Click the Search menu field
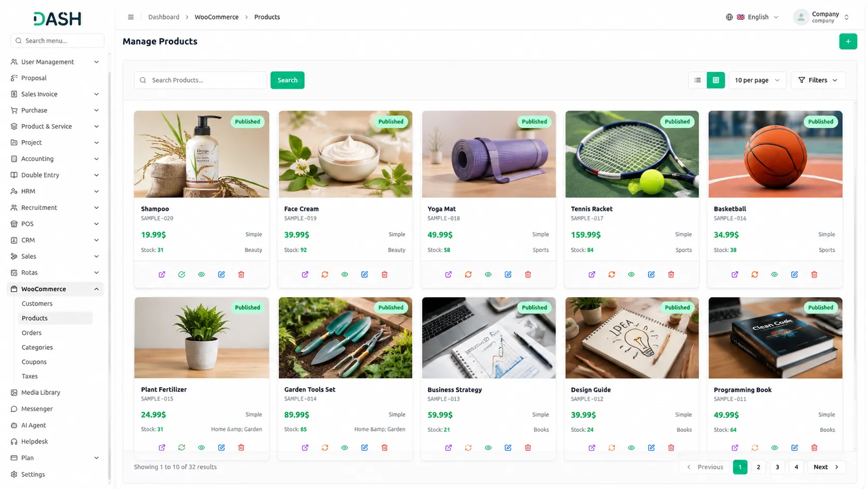Viewport: 868px width, 489px height. coord(57,41)
